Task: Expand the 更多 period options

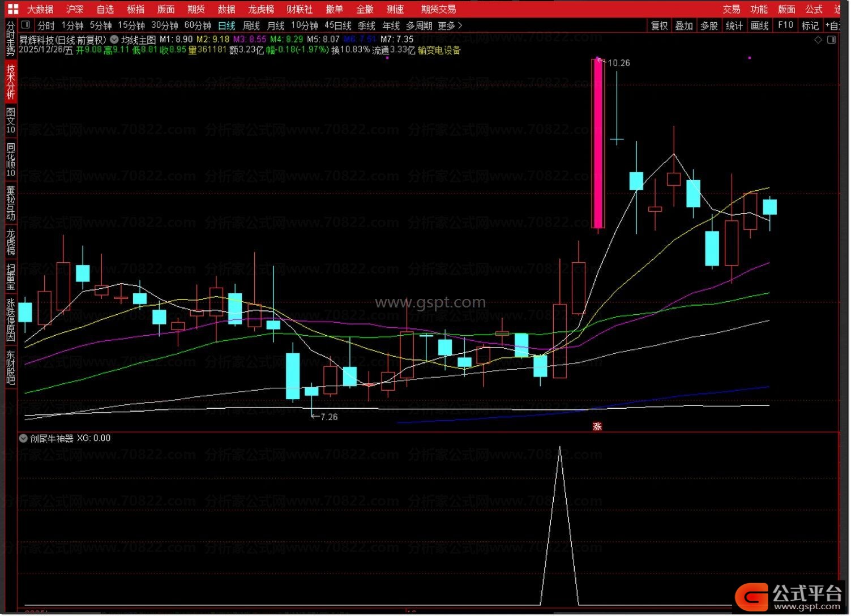Action: point(450,25)
